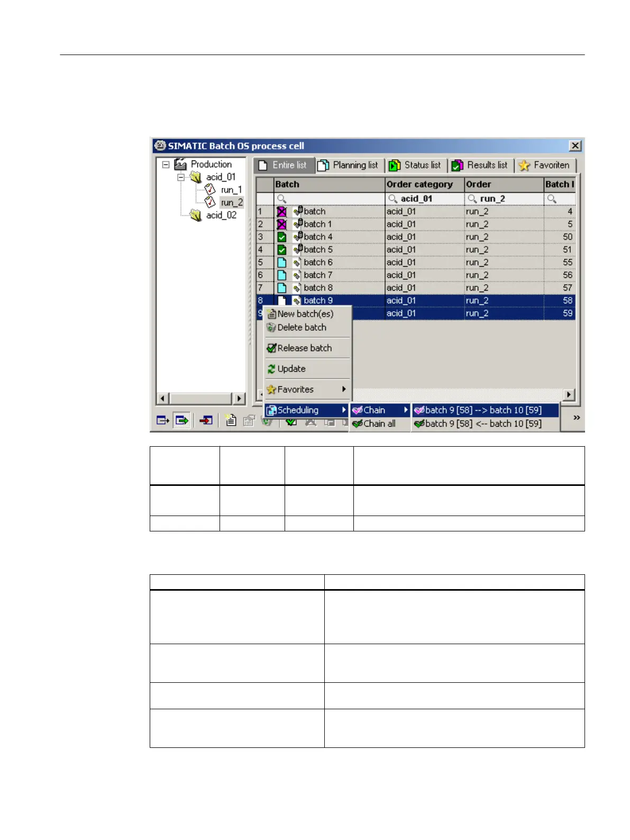Choose Release batch from context menu
Image resolution: width=630 pixels, height=840 pixels.
(308, 348)
